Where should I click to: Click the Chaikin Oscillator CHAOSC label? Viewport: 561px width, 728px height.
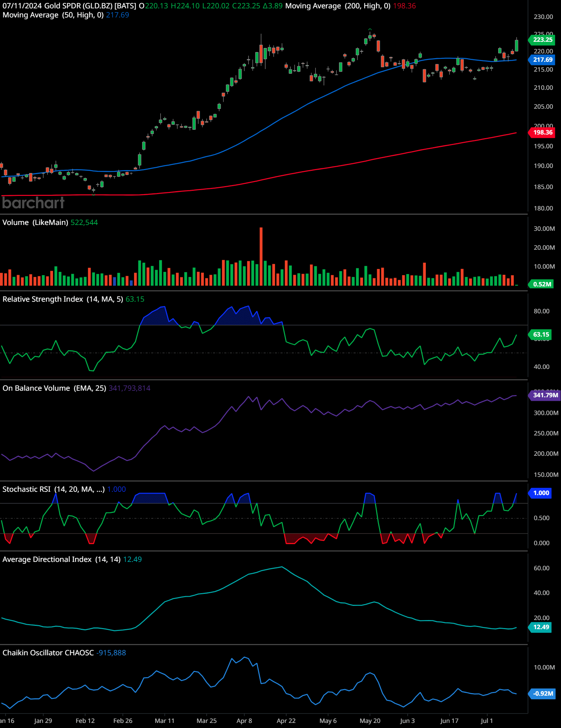[x=48, y=653]
